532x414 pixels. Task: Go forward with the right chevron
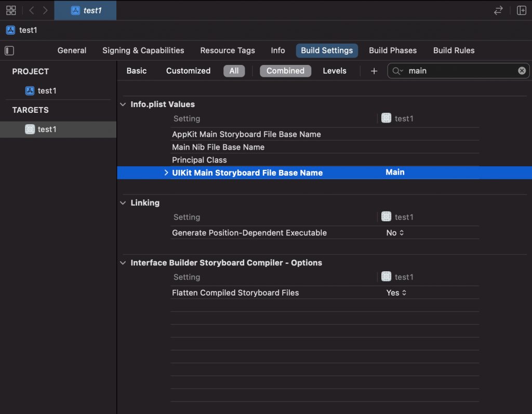click(45, 10)
